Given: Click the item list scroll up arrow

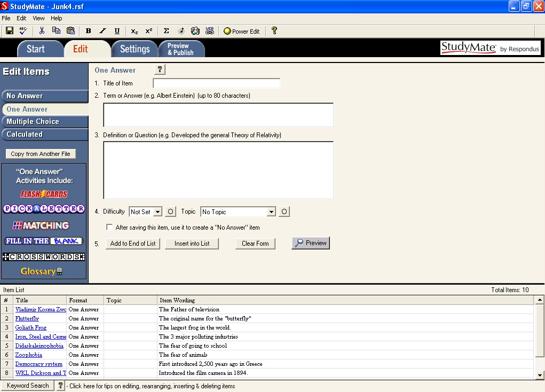Looking at the screenshot, I should click(540, 300).
